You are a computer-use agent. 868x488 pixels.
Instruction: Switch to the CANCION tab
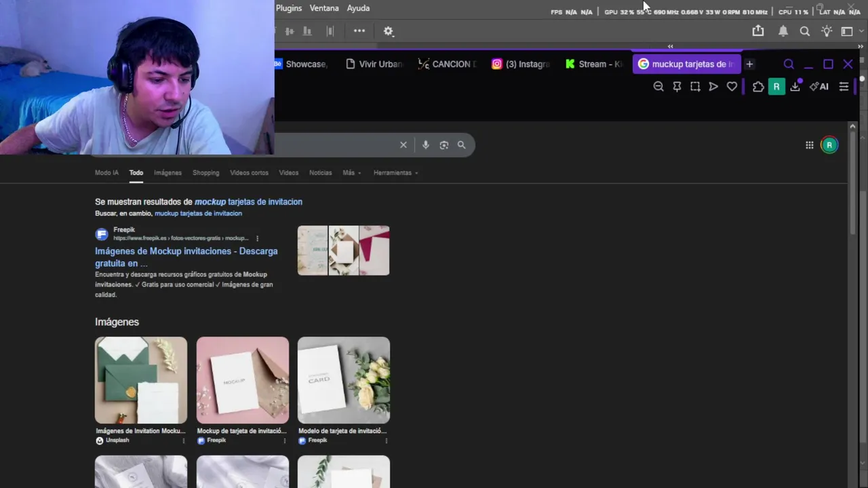point(448,64)
